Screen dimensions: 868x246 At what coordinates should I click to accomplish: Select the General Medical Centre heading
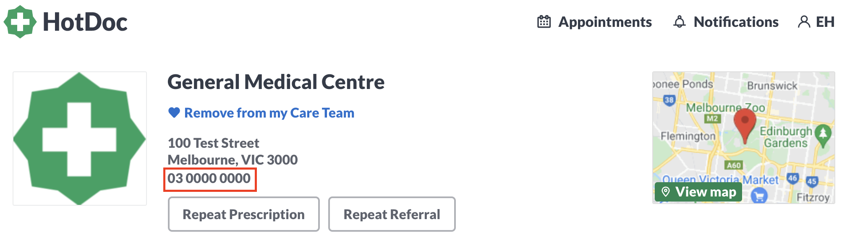pos(276,82)
